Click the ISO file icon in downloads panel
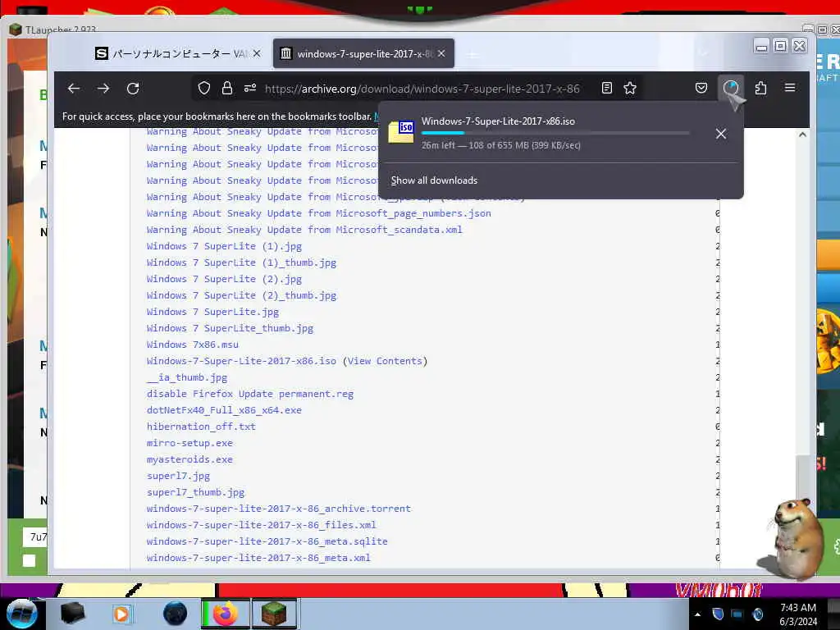The height and width of the screenshot is (630, 840). click(x=401, y=132)
